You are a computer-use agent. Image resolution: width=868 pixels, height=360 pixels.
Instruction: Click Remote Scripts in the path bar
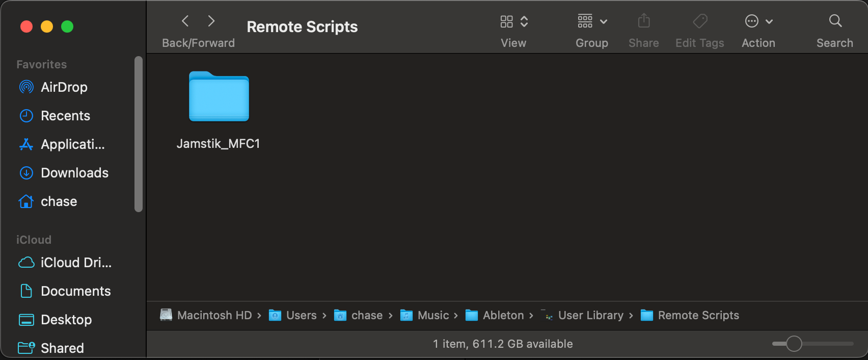[x=698, y=315]
